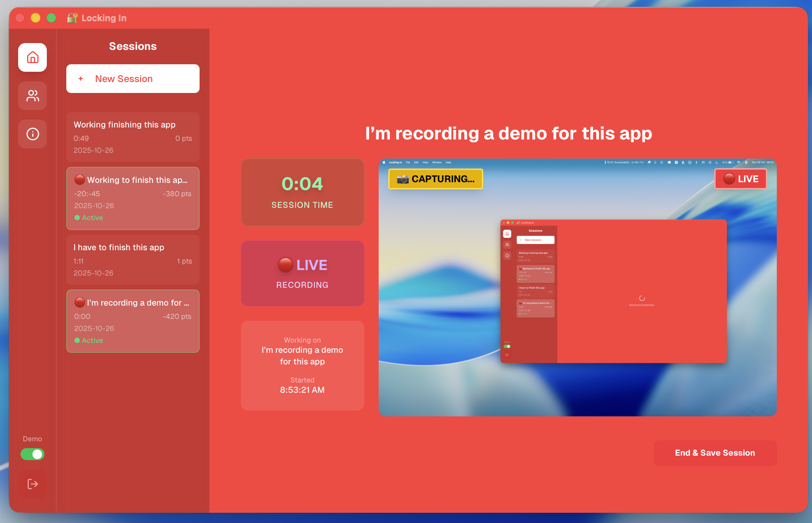Viewport: 812px width, 523px height.
Task: Click the info circle sidebar icon
Action: pos(32,134)
